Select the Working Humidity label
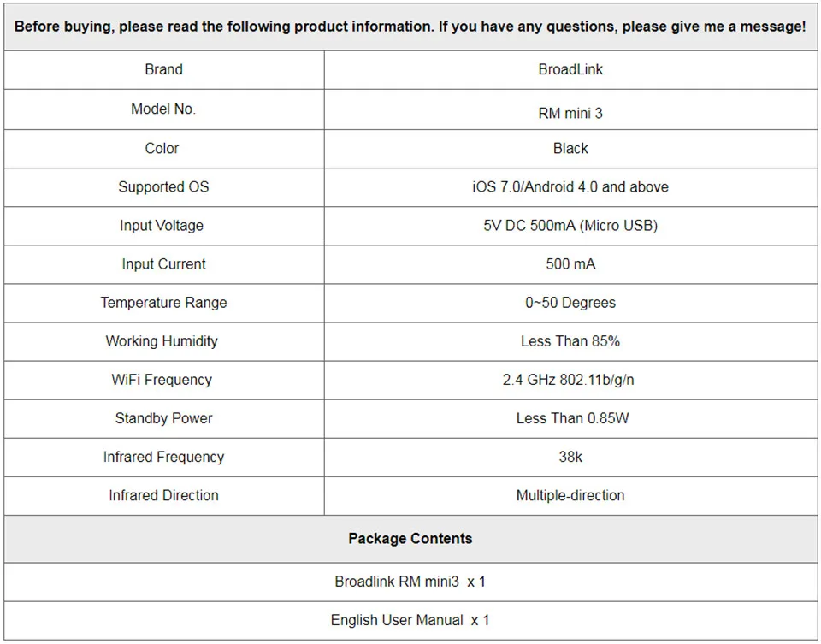The width and height of the screenshot is (821, 644). point(162,341)
